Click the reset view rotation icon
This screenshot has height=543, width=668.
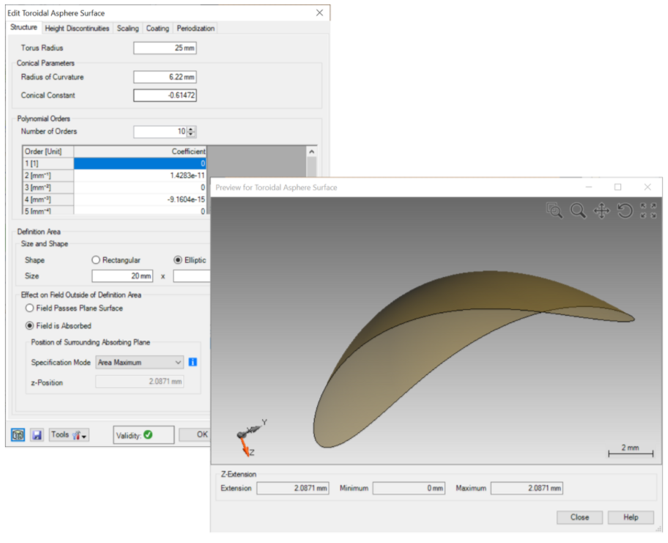625,211
